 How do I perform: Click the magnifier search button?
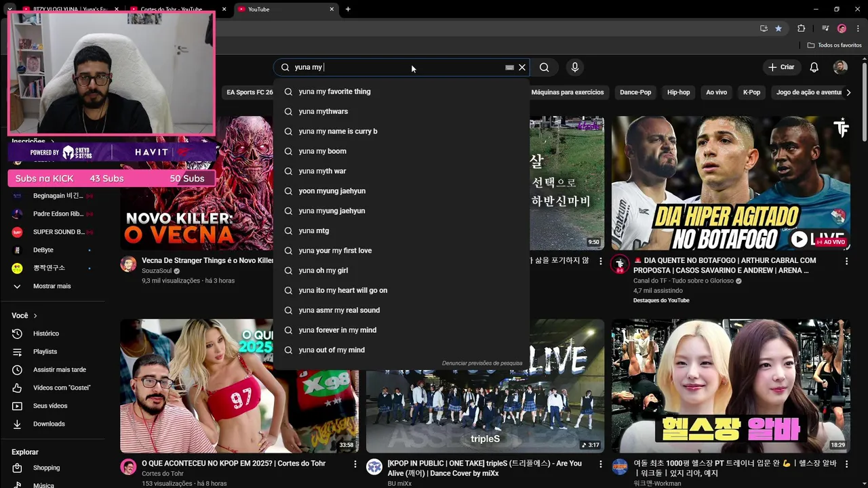click(x=544, y=67)
